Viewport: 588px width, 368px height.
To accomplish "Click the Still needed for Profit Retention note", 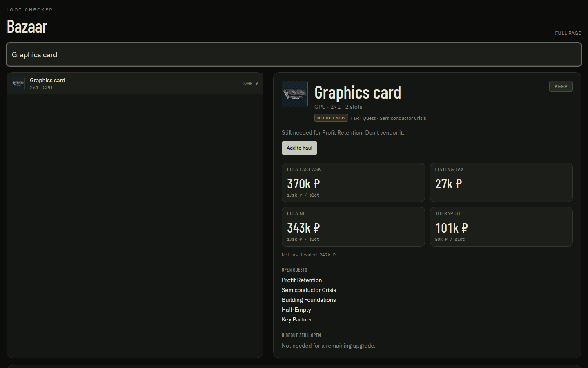I will coord(343,132).
